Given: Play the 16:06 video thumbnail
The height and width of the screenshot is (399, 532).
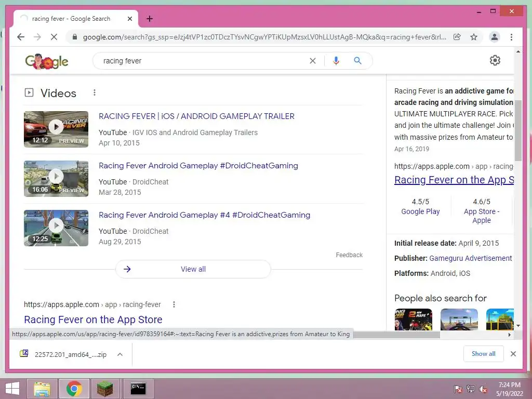Looking at the screenshot, I should pos(56,179).
